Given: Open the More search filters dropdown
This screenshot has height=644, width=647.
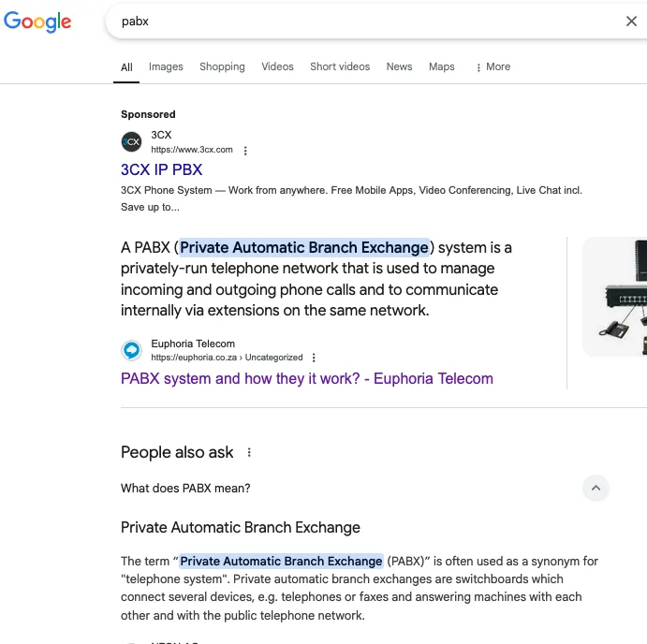Looking at the screenshot, I should pyautogui.click(x=493, y=67).
